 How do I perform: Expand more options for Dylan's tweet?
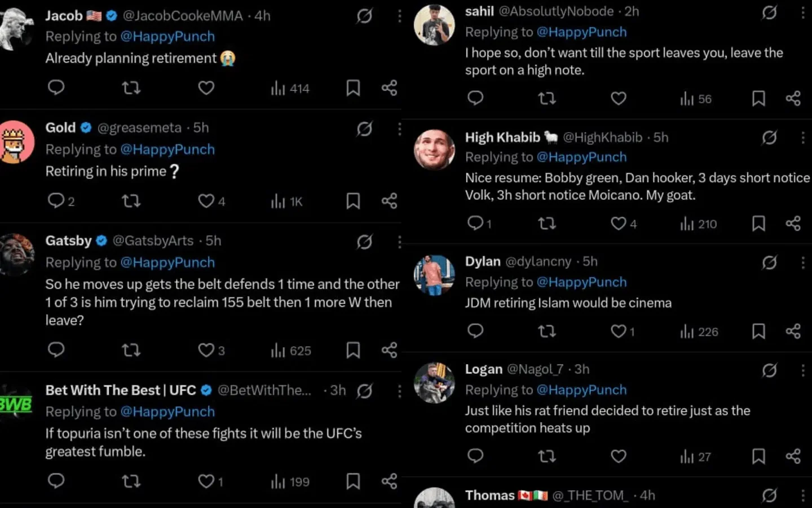802,262
